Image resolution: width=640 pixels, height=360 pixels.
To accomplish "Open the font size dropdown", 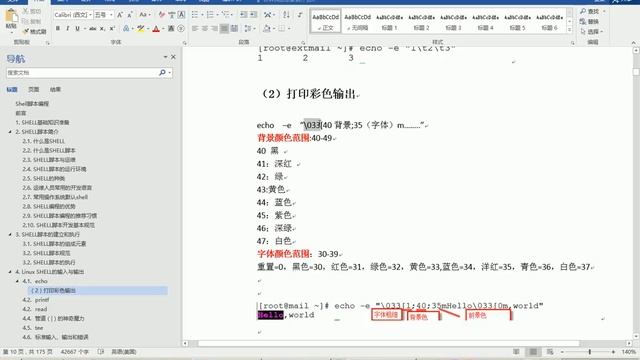I will (x=111, y=15).
